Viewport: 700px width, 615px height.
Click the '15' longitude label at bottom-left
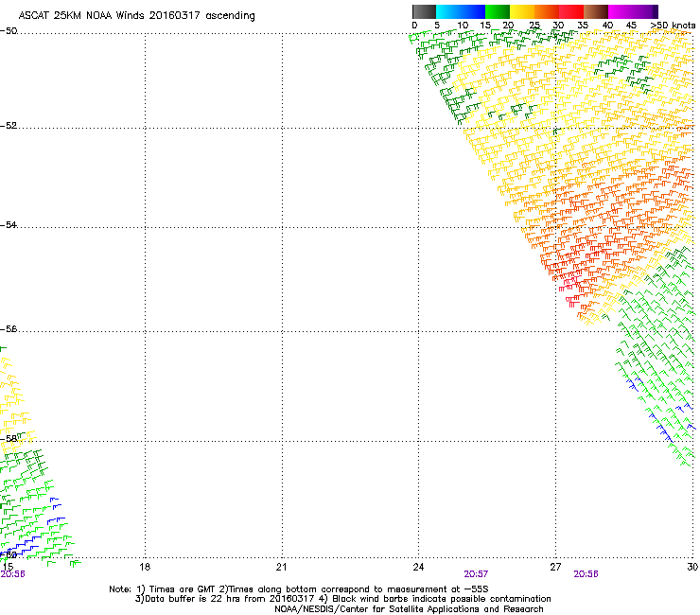point(8,567)
